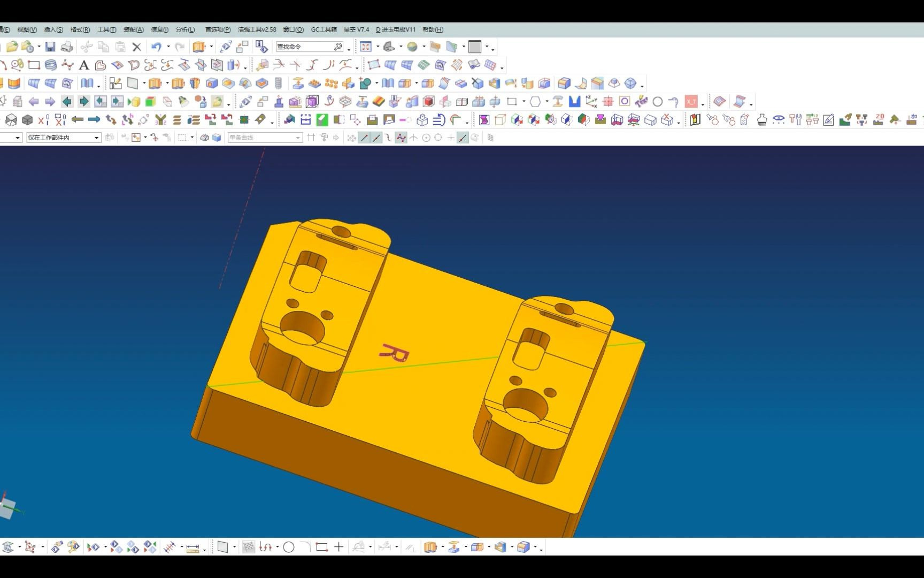Expand the hexagon tool dropdown arrow

coord(547,102)
